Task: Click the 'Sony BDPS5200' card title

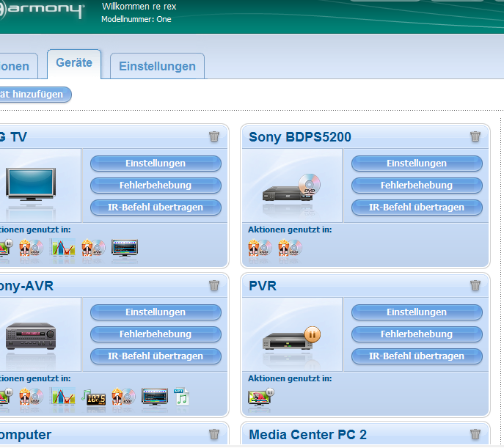Action: [300, 137]
